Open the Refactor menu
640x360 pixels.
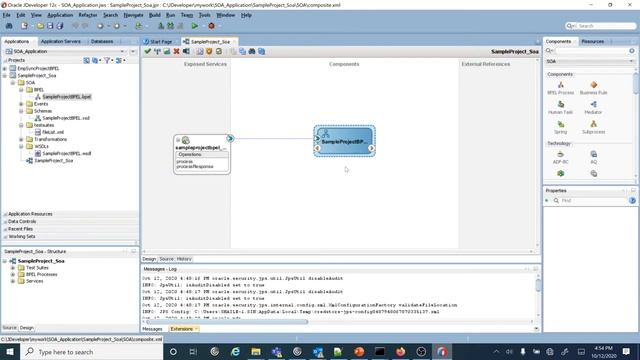88,15
